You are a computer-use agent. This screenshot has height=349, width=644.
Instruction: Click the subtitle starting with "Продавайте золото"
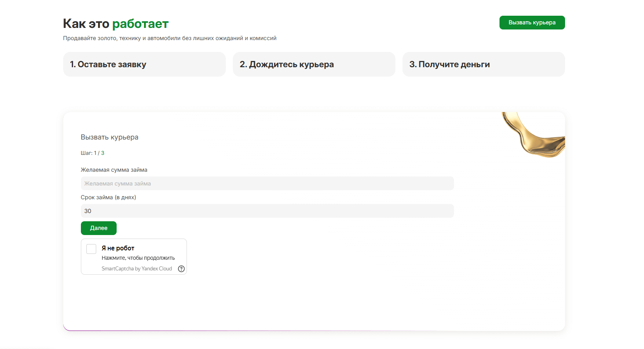(x=170, y=38)
